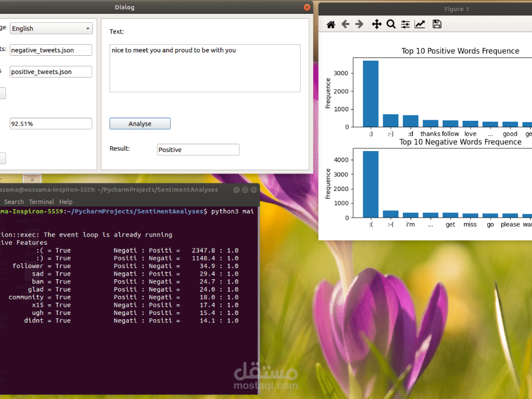Toggle the Pan/Zoom tool

(376, 24)
